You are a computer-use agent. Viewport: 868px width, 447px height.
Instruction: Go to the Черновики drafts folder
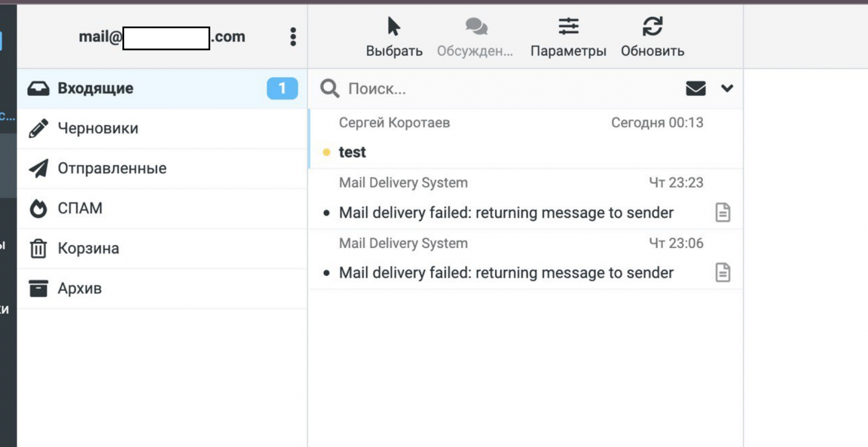point(98,128)
